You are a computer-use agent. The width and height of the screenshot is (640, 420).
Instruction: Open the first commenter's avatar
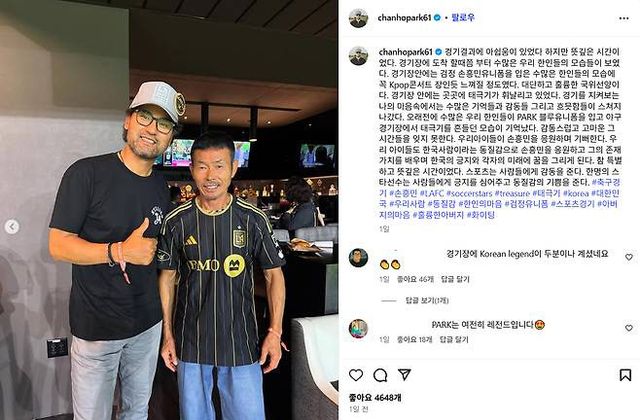click(358, 258)
